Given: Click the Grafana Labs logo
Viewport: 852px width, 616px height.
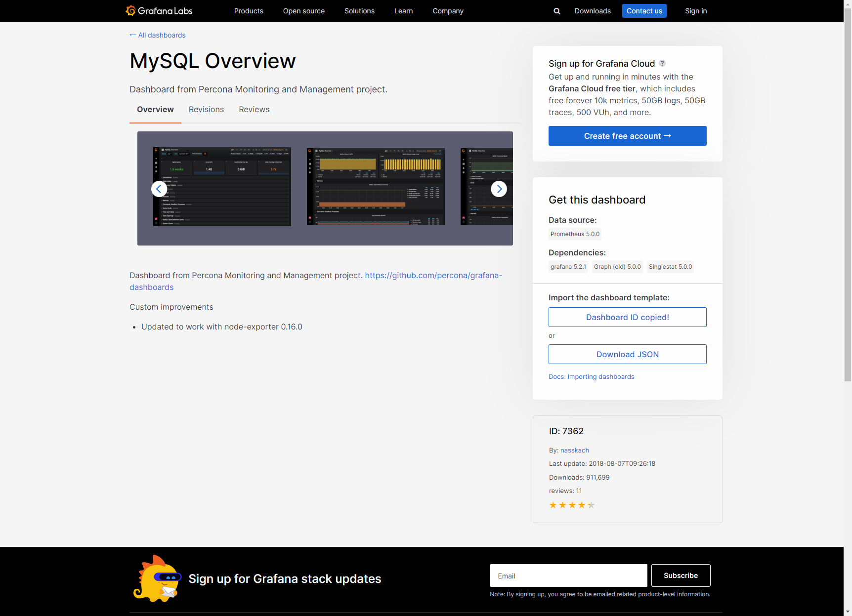Looking at the screenshot, I should point(159,11).
